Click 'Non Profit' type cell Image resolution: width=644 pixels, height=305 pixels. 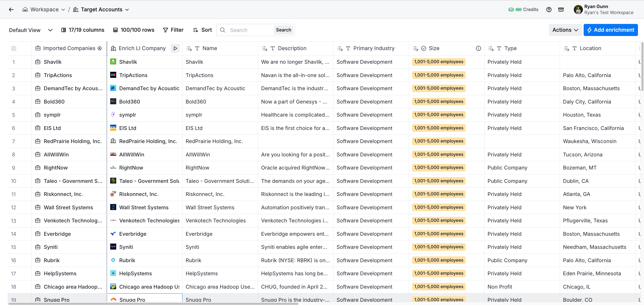(x=500, y=287)
